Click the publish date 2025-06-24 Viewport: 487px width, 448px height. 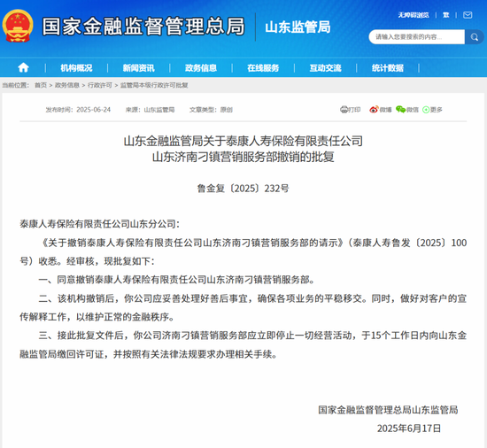(94, 110)
